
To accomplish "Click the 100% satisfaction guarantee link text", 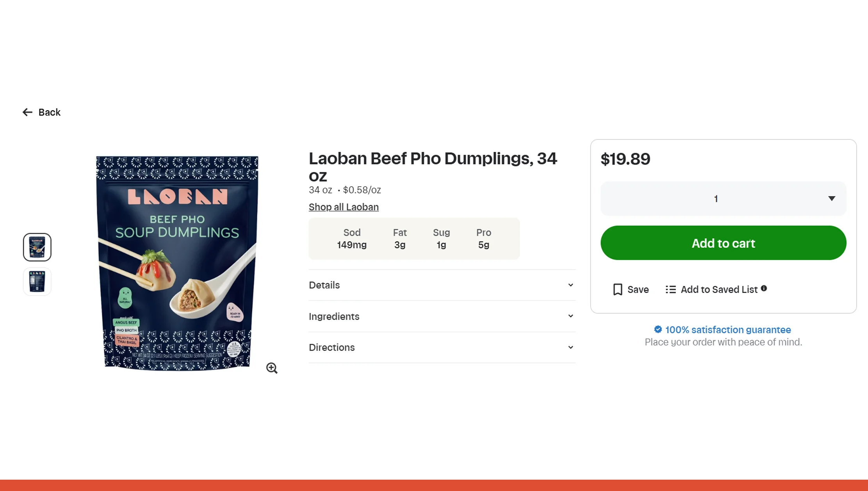I will (x=728, y=330).
